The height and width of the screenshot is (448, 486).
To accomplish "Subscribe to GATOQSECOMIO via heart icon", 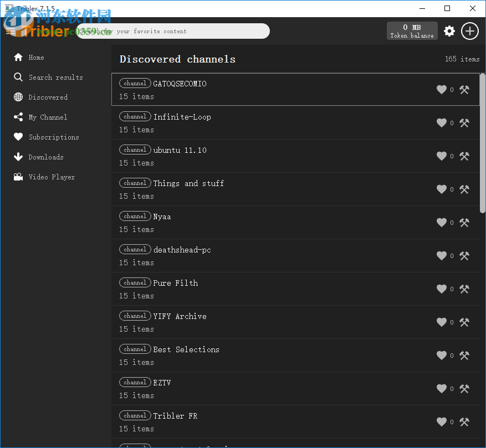I will click(441, 90).
